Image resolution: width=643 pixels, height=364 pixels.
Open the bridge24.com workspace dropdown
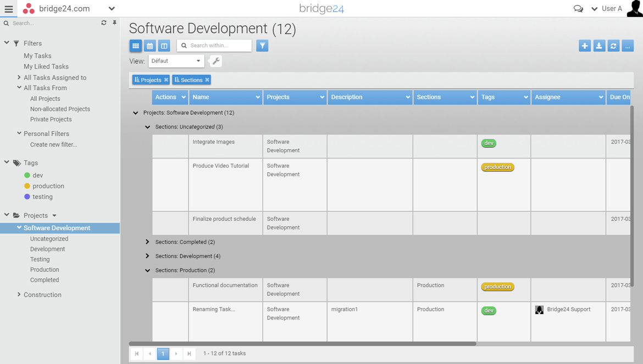[112, 9]
